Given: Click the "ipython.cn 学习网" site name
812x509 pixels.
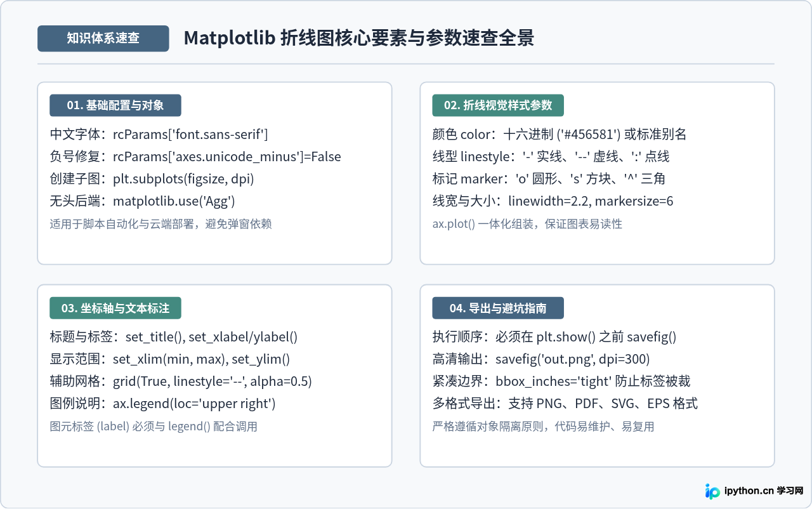Looking at the screenshot, I should click(x=764, y=491).
